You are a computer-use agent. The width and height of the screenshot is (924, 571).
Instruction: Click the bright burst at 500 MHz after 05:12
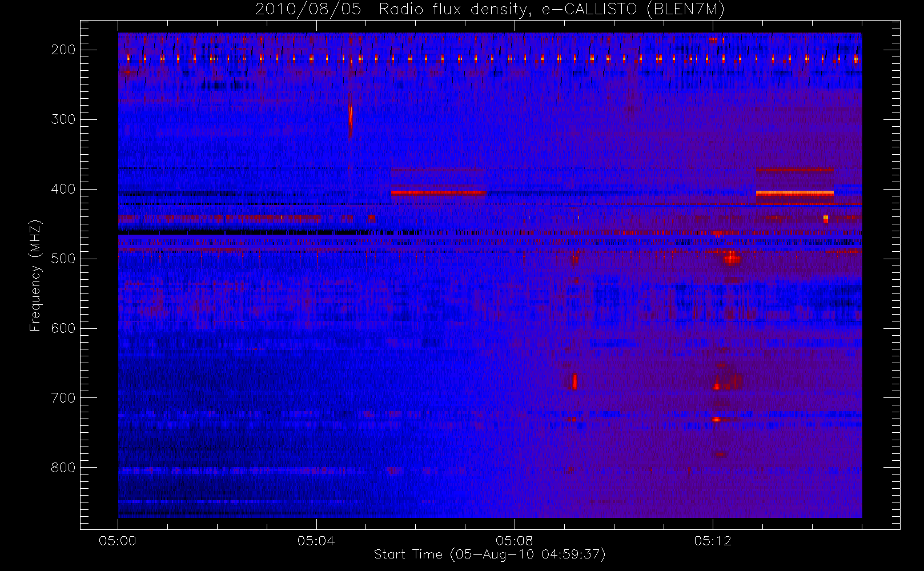[x=732, y=258]
